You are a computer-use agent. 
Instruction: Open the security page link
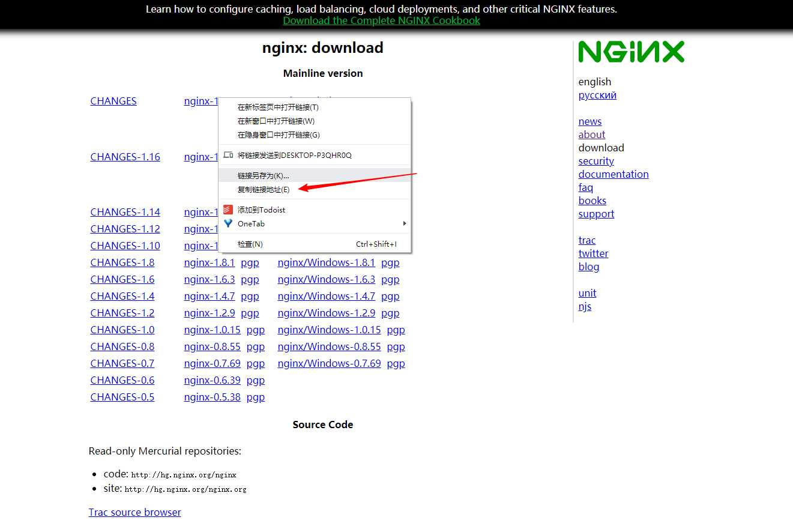pos(596,161)
